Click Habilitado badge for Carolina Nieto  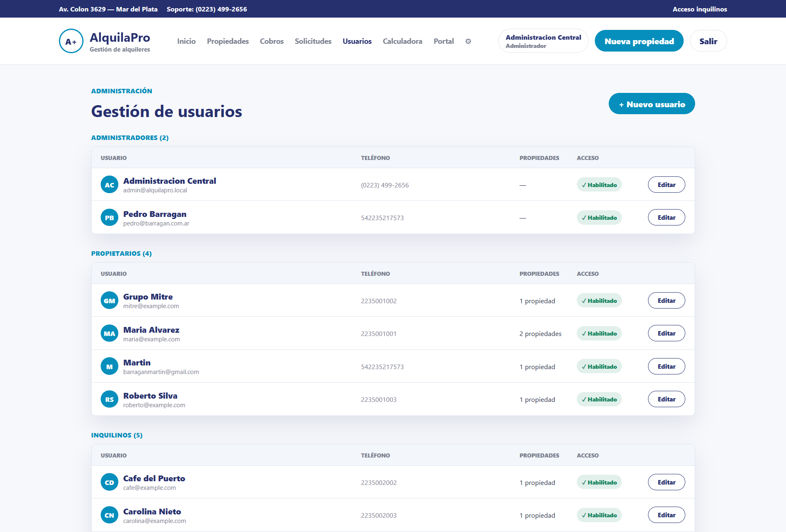(x=599, y=515)
